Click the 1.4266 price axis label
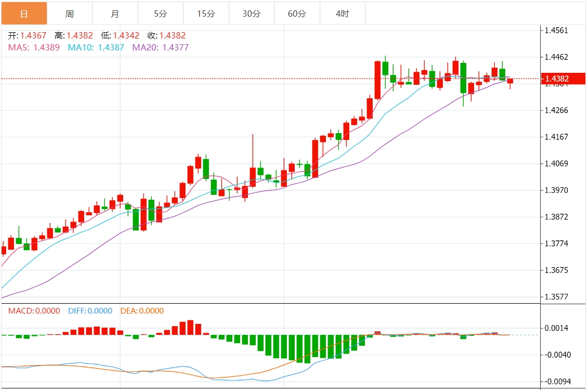 [556, 110]
